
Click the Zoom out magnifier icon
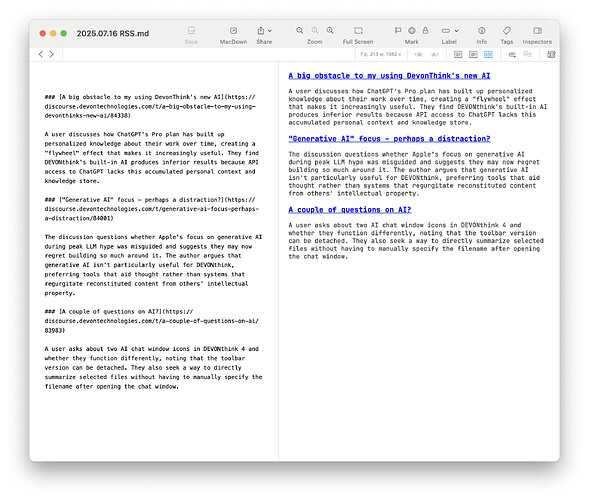299,30
